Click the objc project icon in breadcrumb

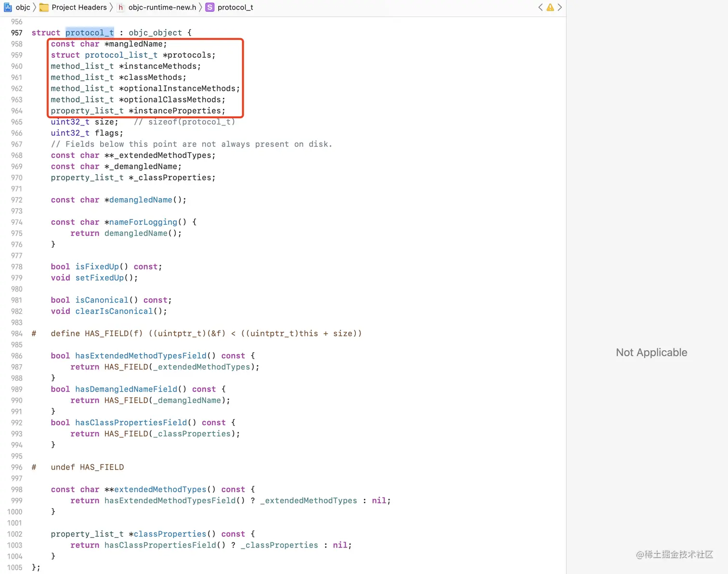[8, 7]
